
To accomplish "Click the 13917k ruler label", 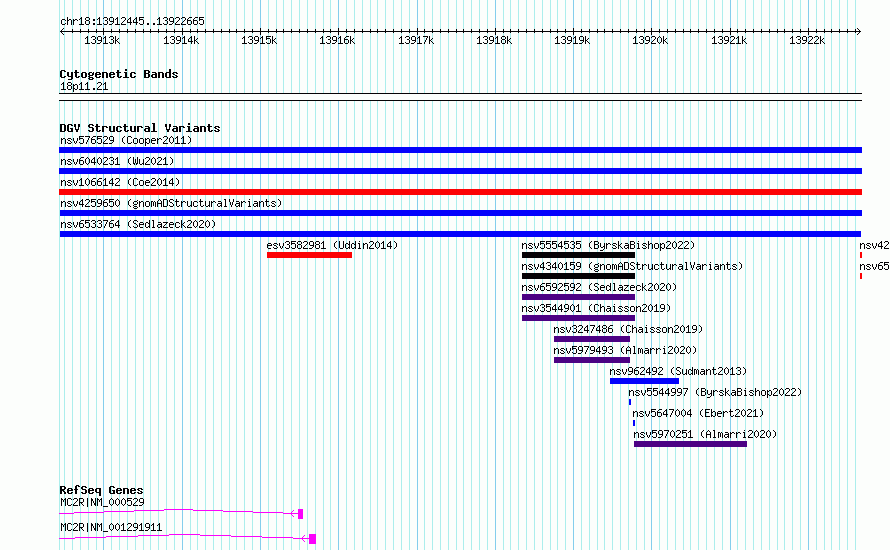I will [x=416, y=41].
